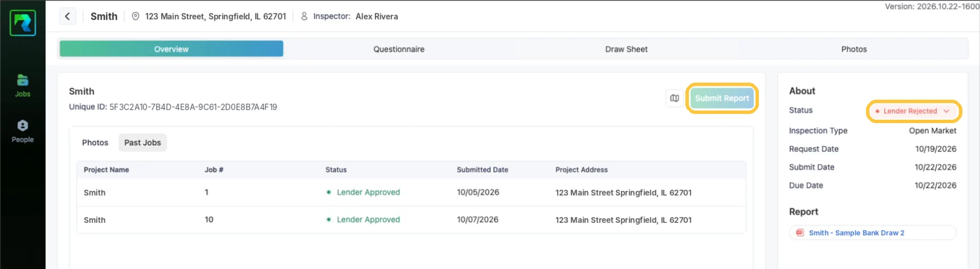Click the green app logo icon

23,23
